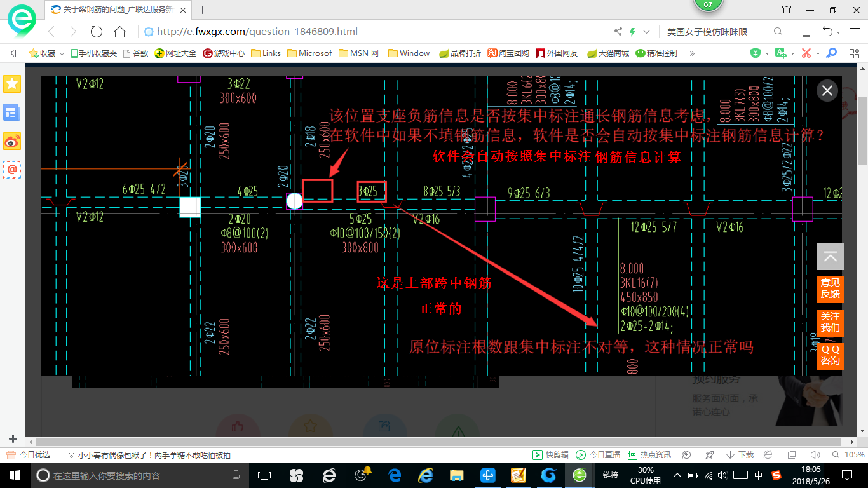Click the back-to-top arrow button
868x488 pixels.
coord(831,257)
